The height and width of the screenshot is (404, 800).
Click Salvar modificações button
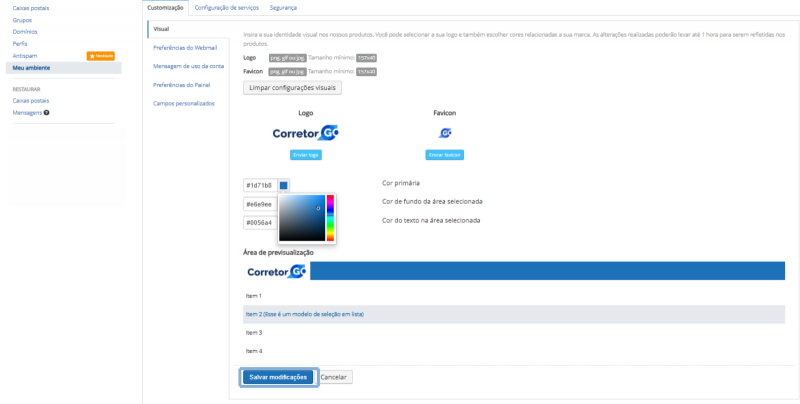(x=278, y=377)
